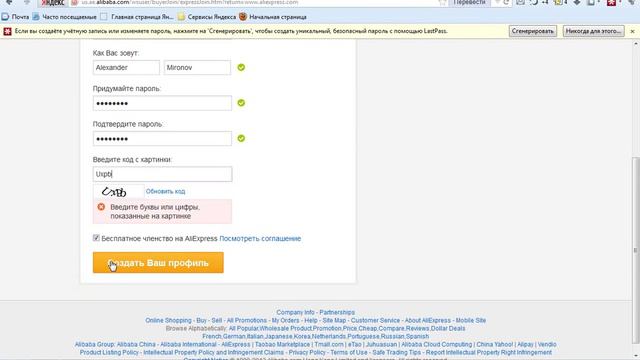Click the captcha code input field
640x360 pixels.
162,174
